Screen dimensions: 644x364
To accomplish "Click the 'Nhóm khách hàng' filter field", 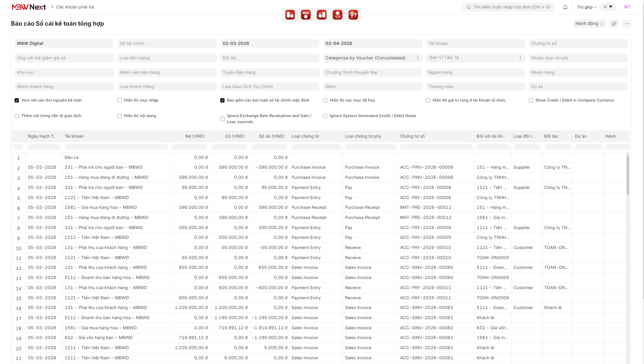I will 64,87.
